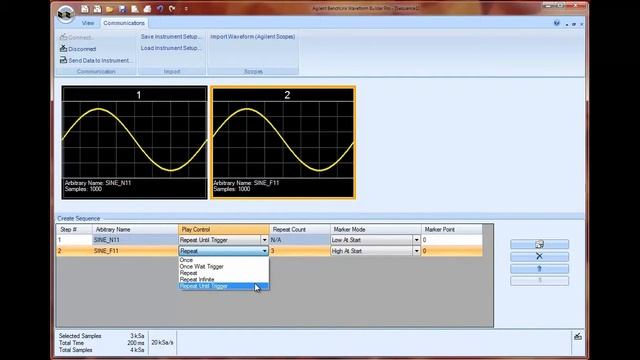Click Marker Point field of step 1
This screenshot has width=640, height=360.
pos(451,240)
